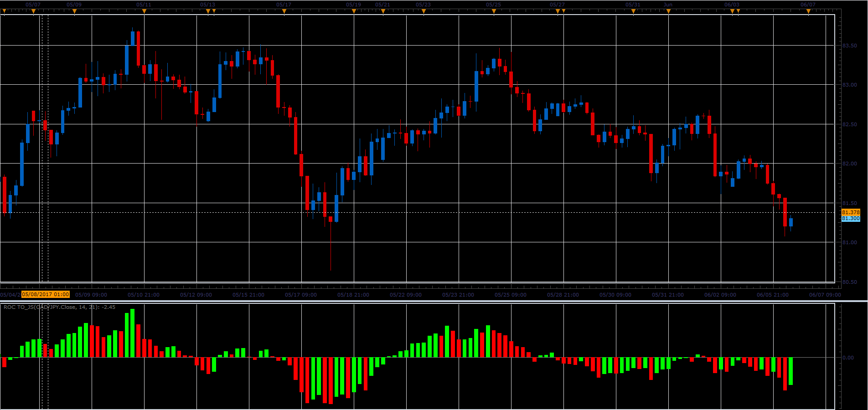The width and height of the screenshot is (868, 410).
Task: Click the 82.50 price axis label
Action: [x=849, y=124]
